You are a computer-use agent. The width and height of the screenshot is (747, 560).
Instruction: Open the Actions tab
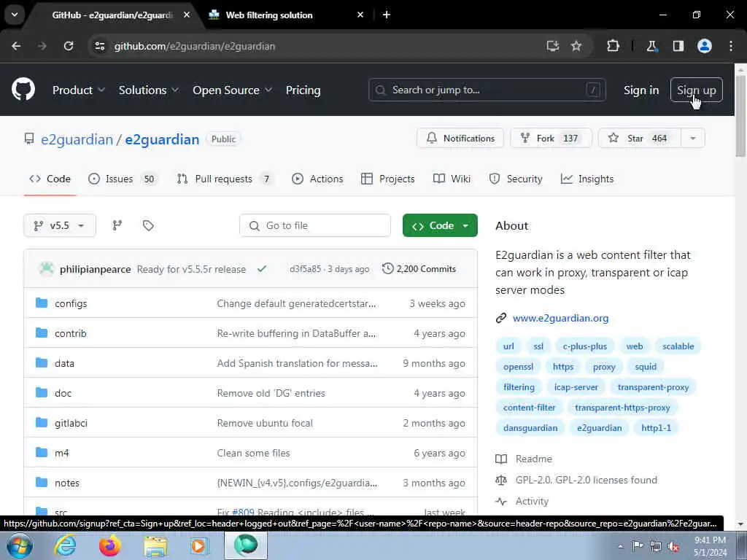[317, 179]
